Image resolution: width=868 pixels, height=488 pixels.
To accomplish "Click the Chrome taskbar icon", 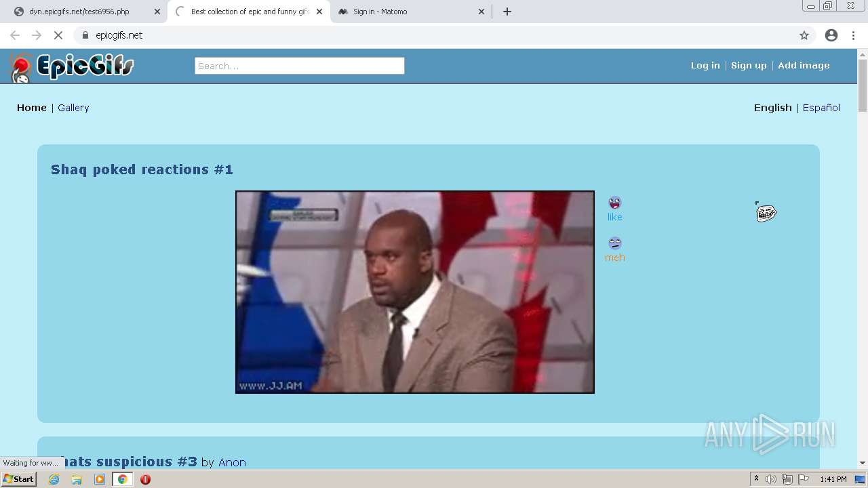I will pos(122,479).
